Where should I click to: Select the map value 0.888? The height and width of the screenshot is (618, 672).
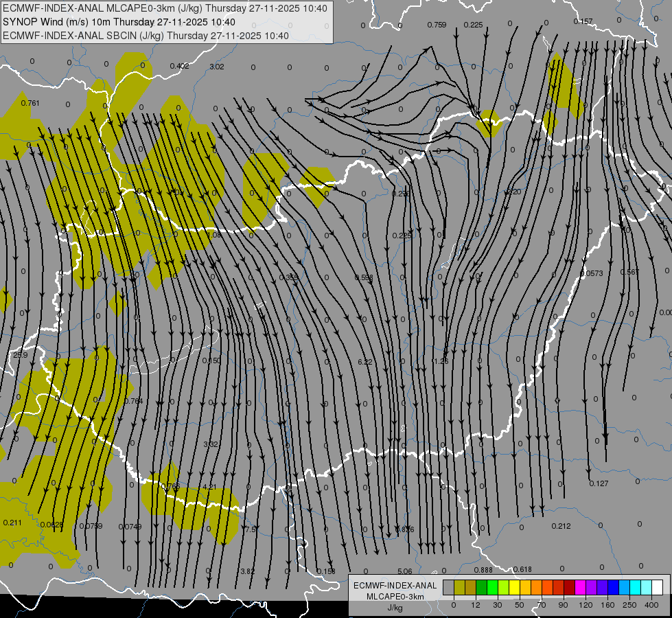coord(483,570)
